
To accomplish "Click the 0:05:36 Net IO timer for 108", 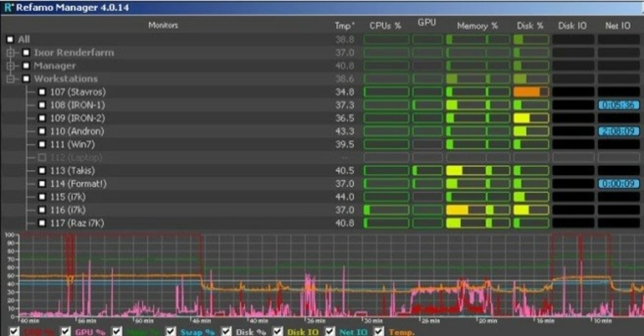I will pyautogui.click(x=619, y=105).
